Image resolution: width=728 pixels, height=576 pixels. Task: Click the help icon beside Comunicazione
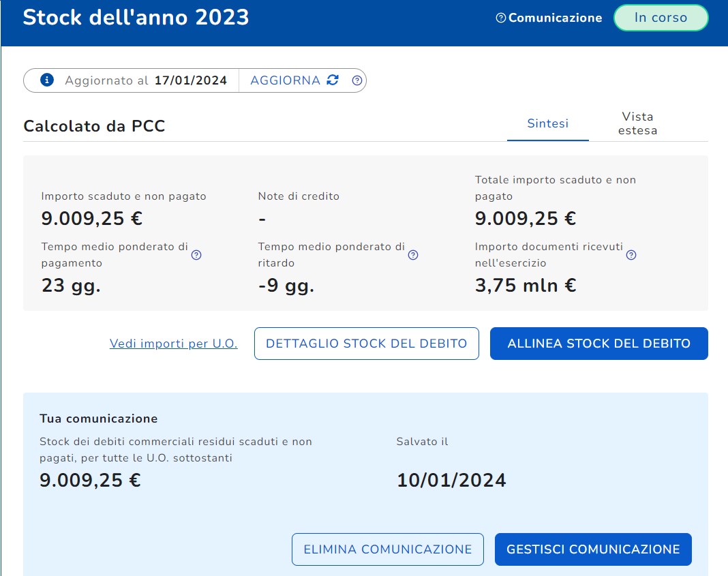[501, 18]
